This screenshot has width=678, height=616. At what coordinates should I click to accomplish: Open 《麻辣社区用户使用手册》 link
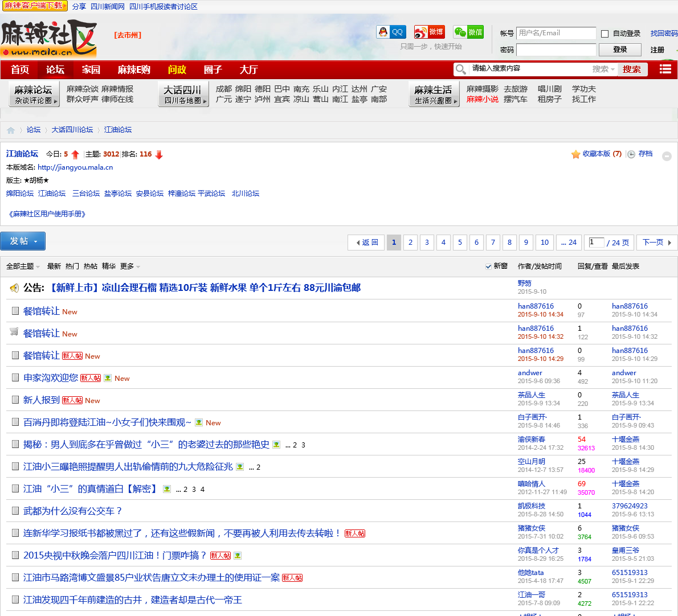tap(47, 214)
